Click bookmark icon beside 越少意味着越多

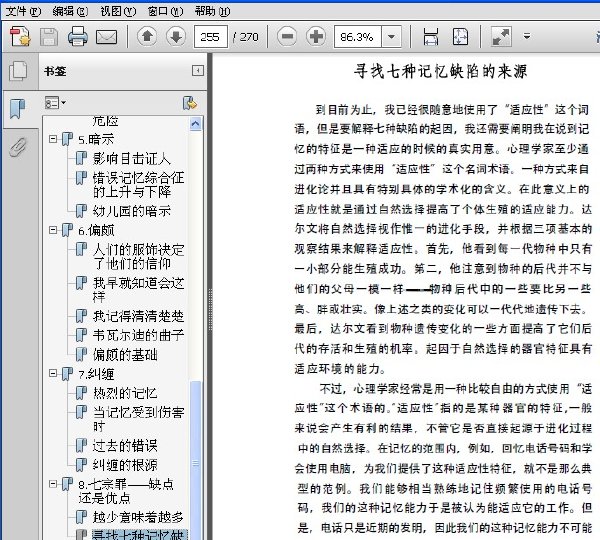coord(81,516)
